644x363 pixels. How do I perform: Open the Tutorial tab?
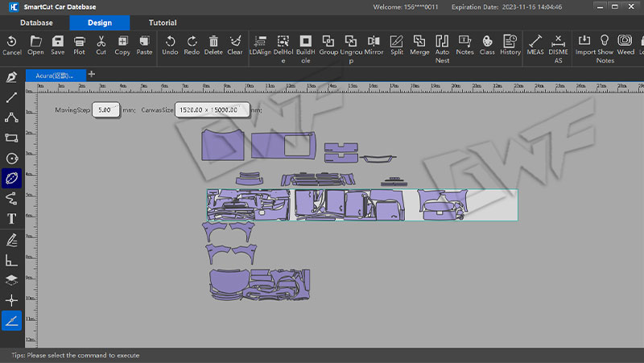[163, 23]
